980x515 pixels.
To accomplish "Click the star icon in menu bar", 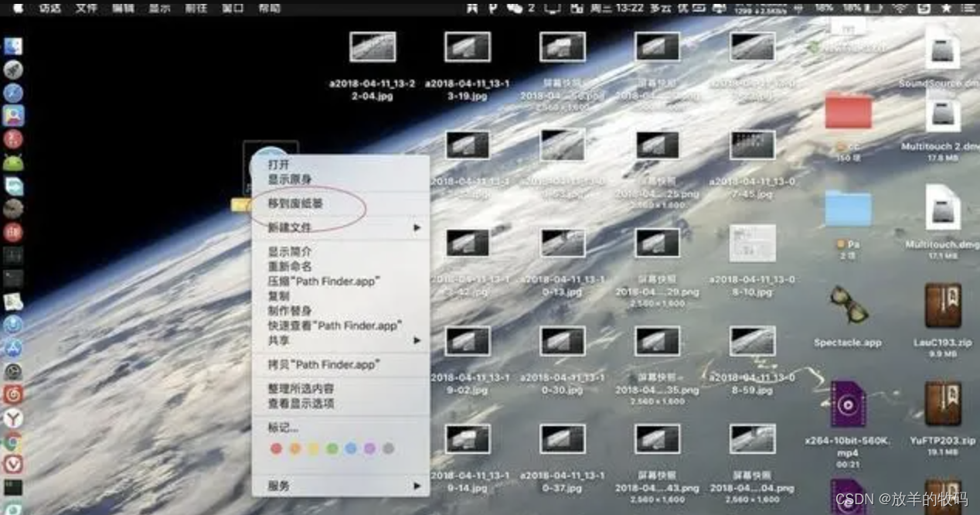I will [946, 8].
